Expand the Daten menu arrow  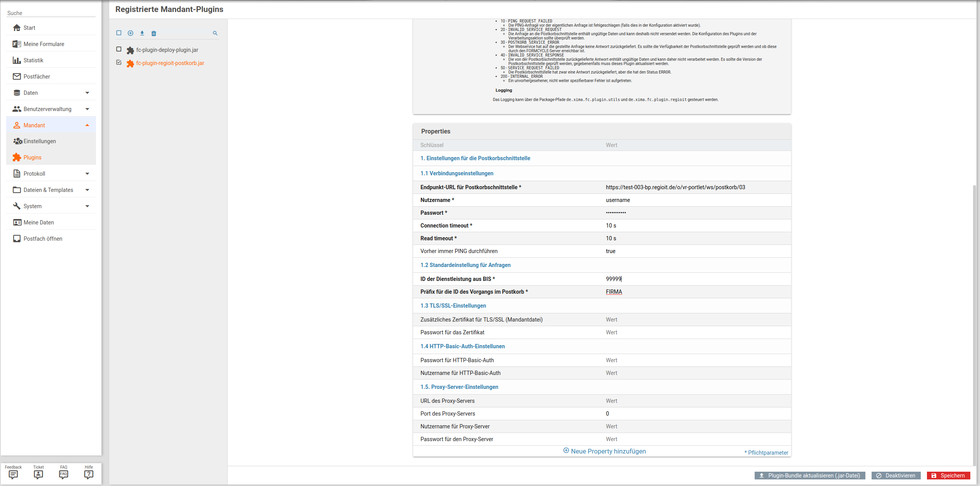tap(87, 93)
